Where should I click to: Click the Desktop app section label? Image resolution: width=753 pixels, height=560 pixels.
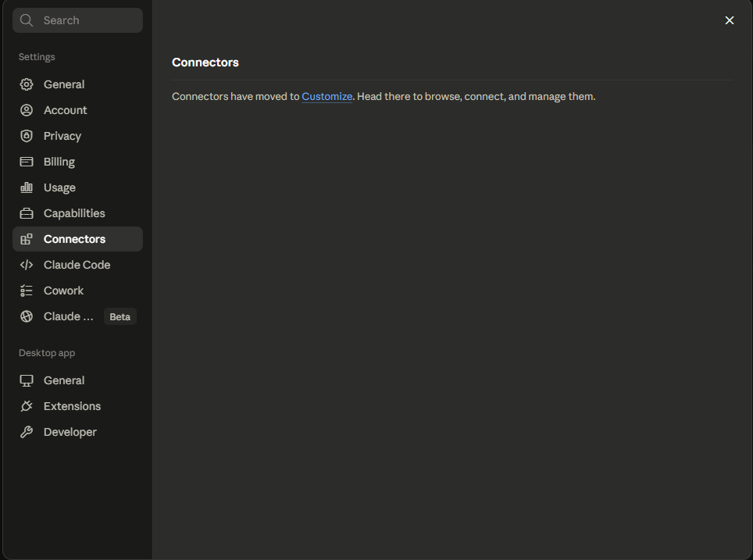[47, 353]
